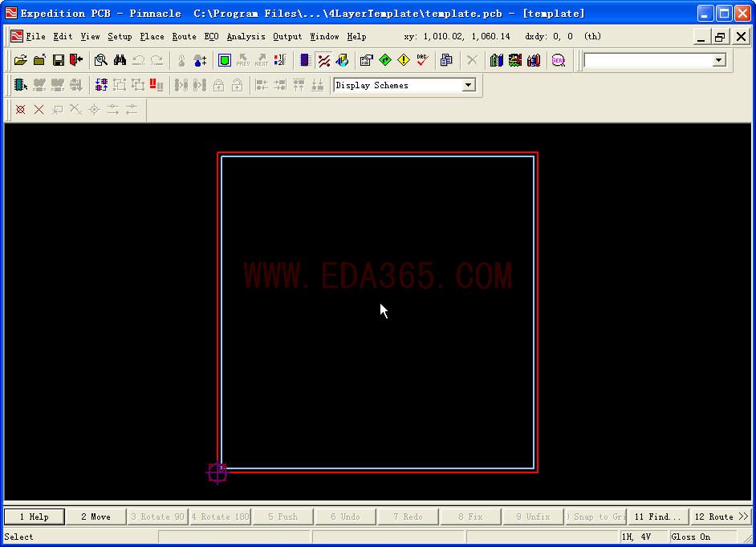The width and height of the screenshot is (756, 547).
Task: Open the review/magnifier document icon
Action: click(101, 60)
